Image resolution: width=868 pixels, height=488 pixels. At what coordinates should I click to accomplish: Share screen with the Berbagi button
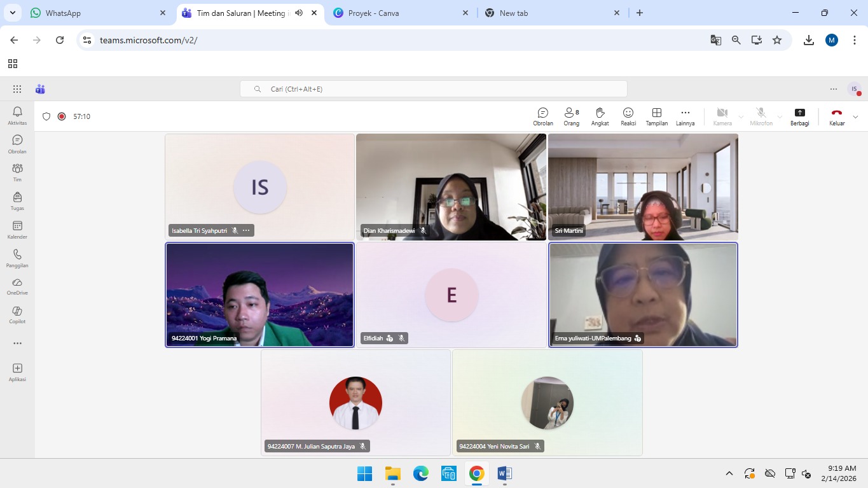click(799, 116)
